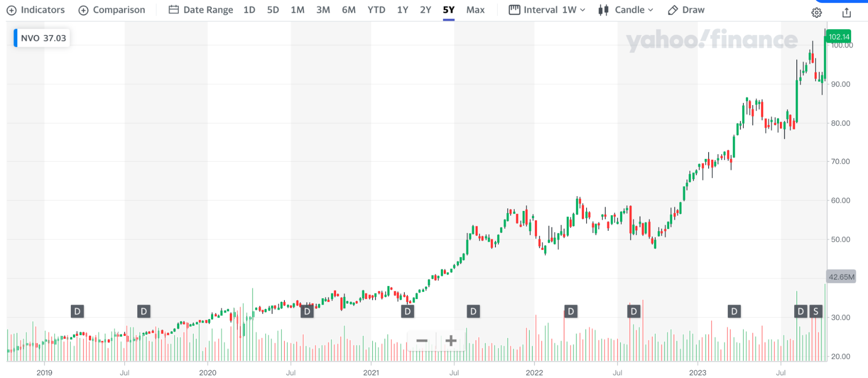Image resolution: width=868 pixels, height=378 pixels.
Task: Zoom out with the minus button
Action: [422, 341]
